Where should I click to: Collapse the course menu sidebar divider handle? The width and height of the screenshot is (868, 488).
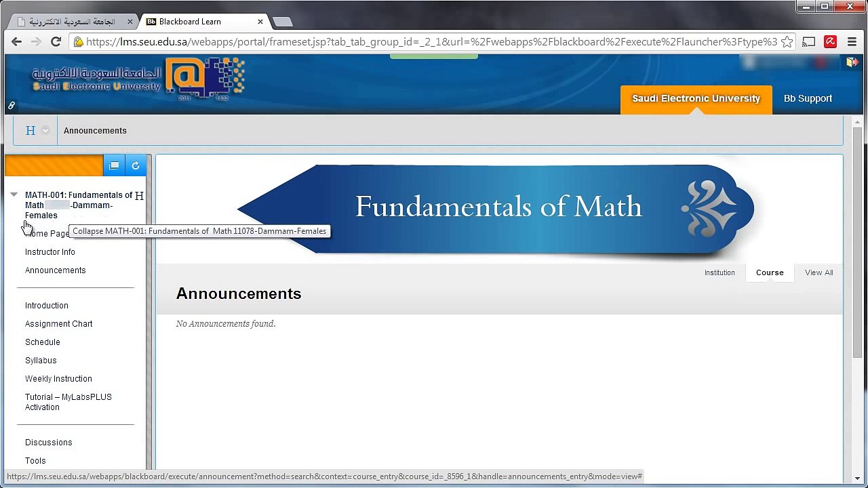pos(149,312)
